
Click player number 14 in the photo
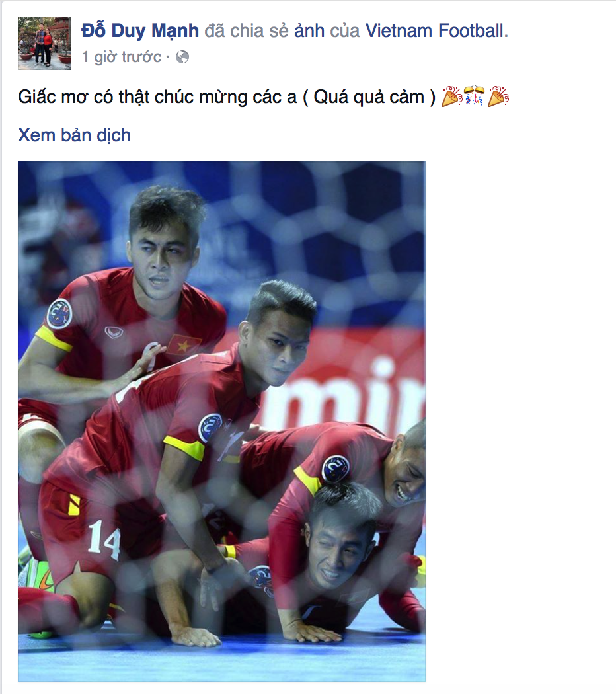coord(104,540)
